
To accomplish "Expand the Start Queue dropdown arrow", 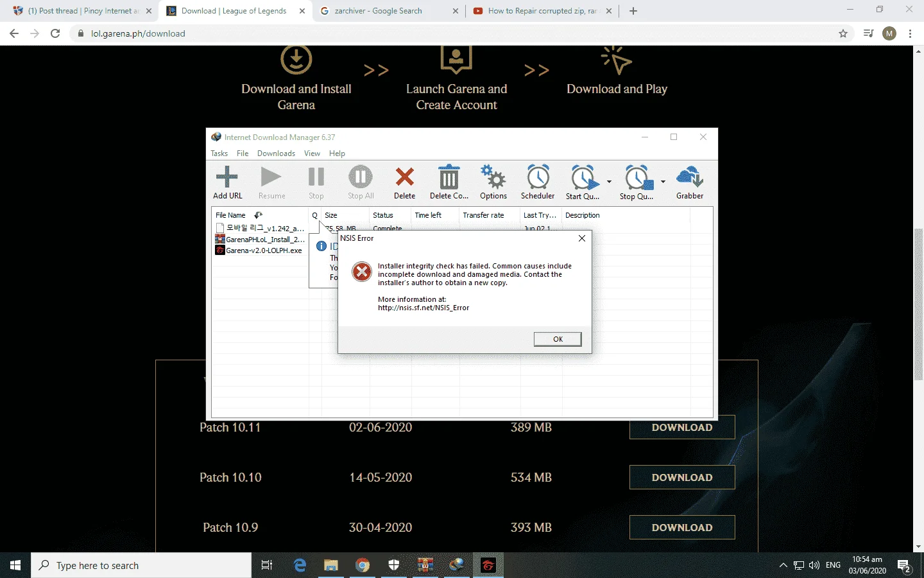I will [x=609, y=182].
